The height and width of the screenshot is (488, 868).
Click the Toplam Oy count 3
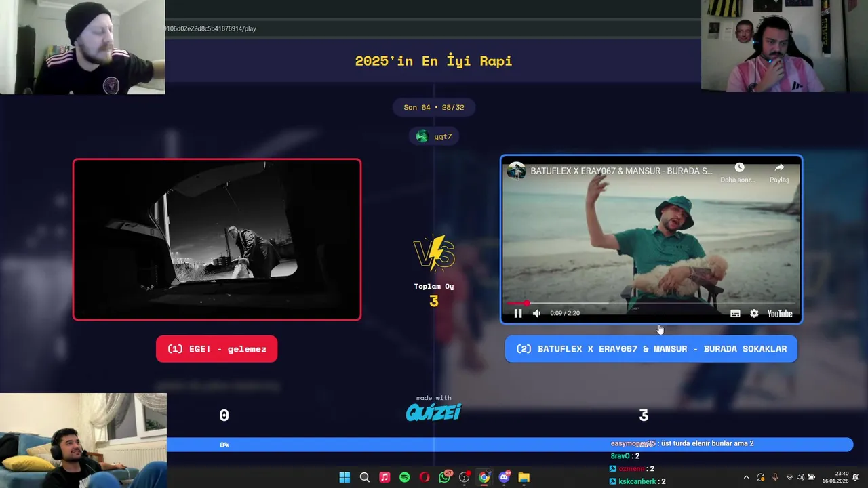pos(434,302)
